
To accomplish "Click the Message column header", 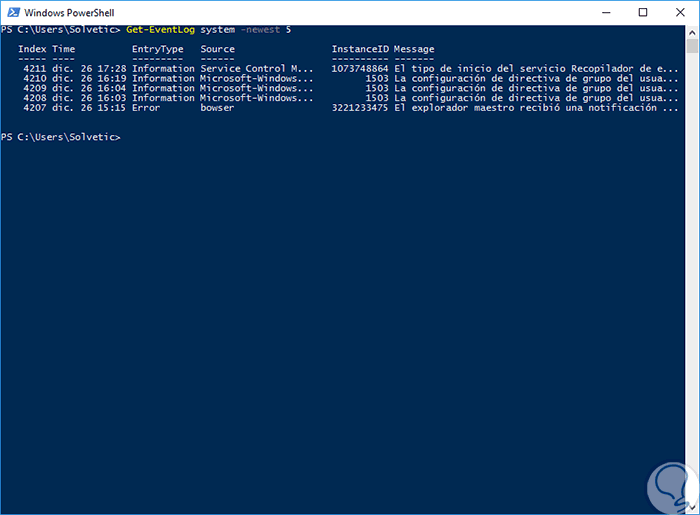I will (414, 49).
